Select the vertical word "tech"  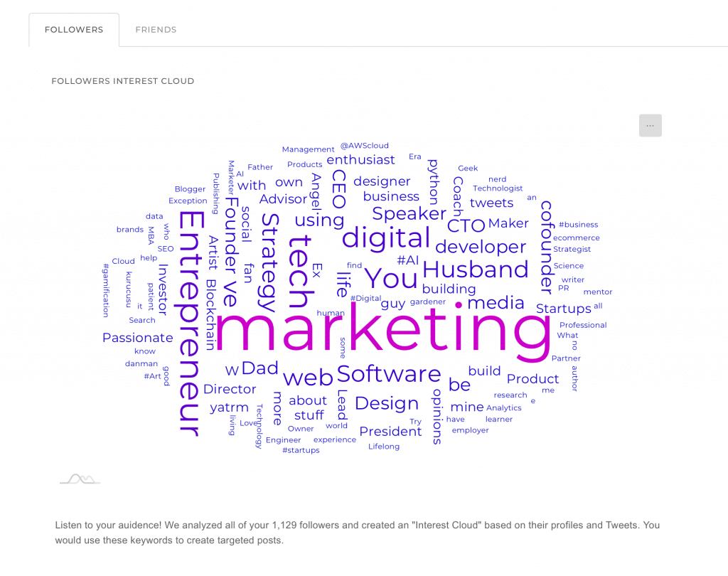pyautogui.click(x=301, y=272)
